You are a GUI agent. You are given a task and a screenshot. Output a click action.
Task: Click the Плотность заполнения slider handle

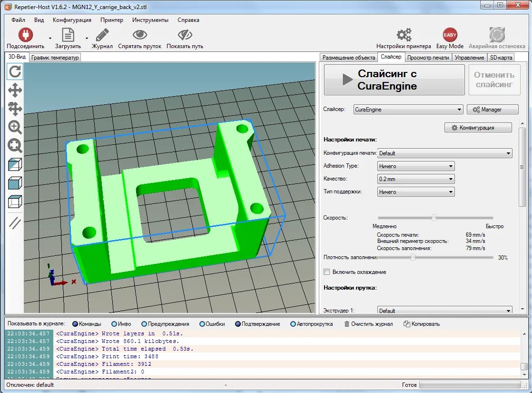coord(413,257)
